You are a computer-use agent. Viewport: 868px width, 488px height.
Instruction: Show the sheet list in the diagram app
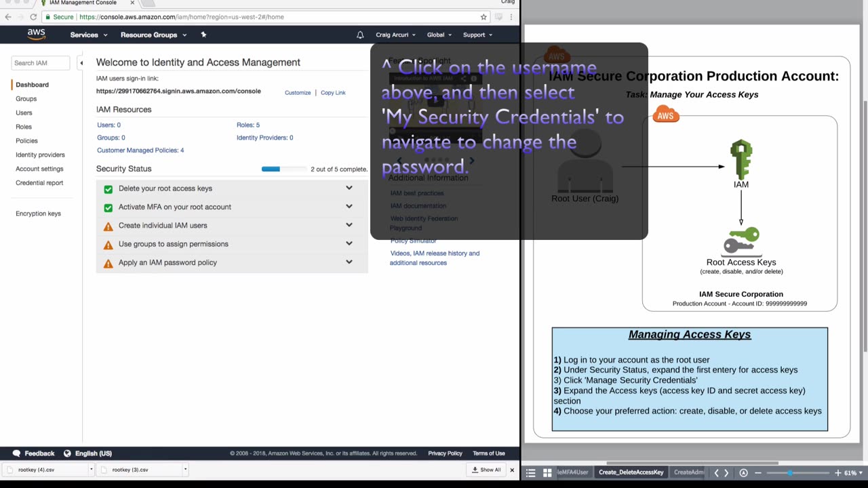pos(531,473)
